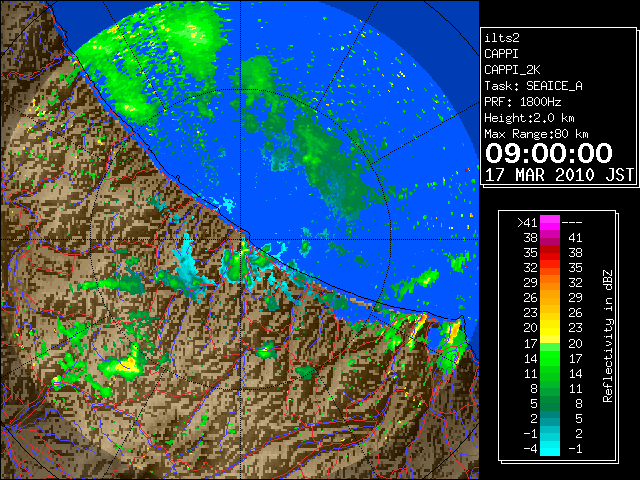Pick the red swatch beside the left '35'
This screenshot has width=640, height=480.
click(550, 253)
